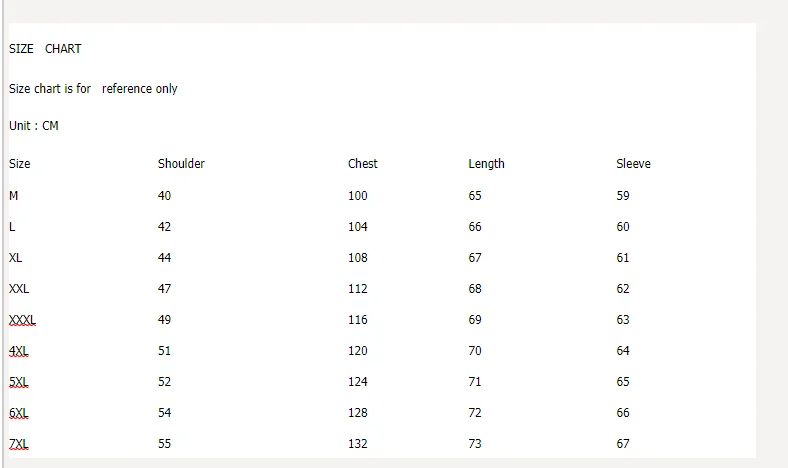Select the Chest column header

[363, 164]
